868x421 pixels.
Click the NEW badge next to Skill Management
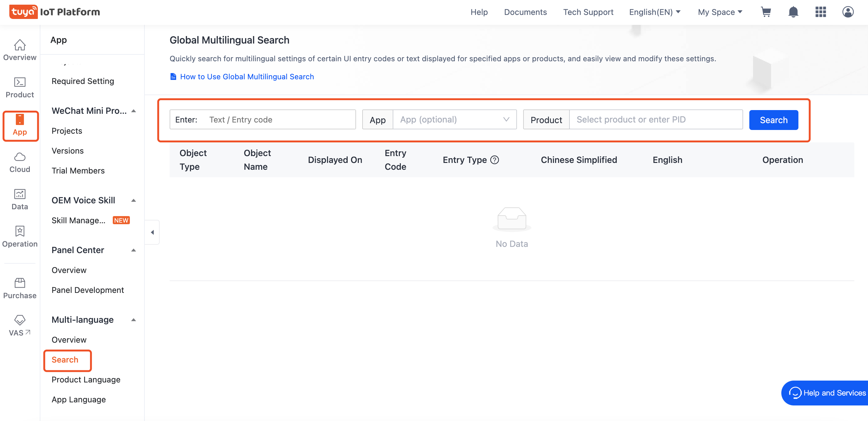pyautogui.click(x=121, y=220)
